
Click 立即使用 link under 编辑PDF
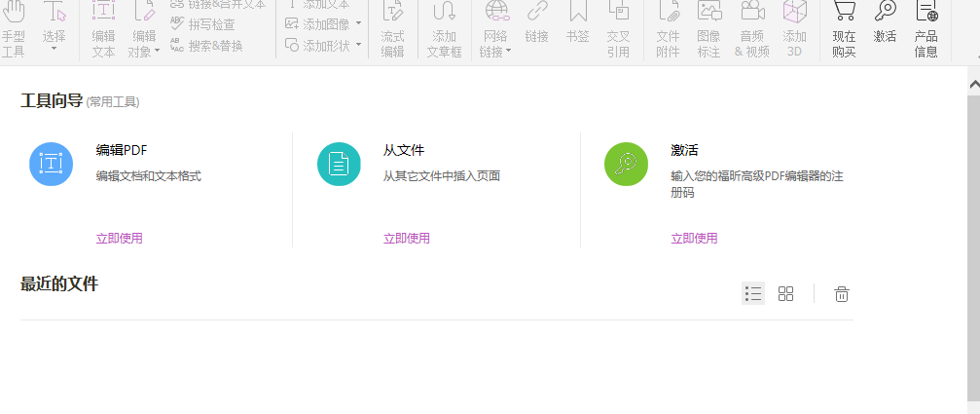click(x=119, y=239)
